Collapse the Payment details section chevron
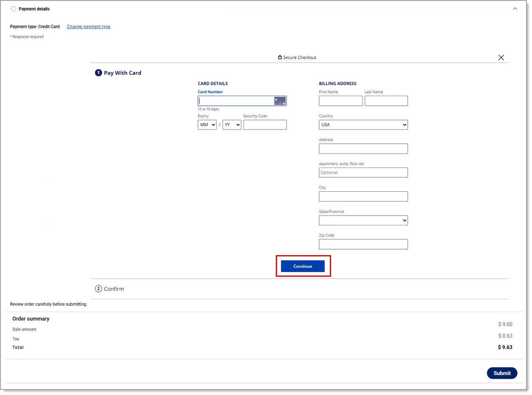The height and width of the screenshot is (395, 532). coord(515,9)
